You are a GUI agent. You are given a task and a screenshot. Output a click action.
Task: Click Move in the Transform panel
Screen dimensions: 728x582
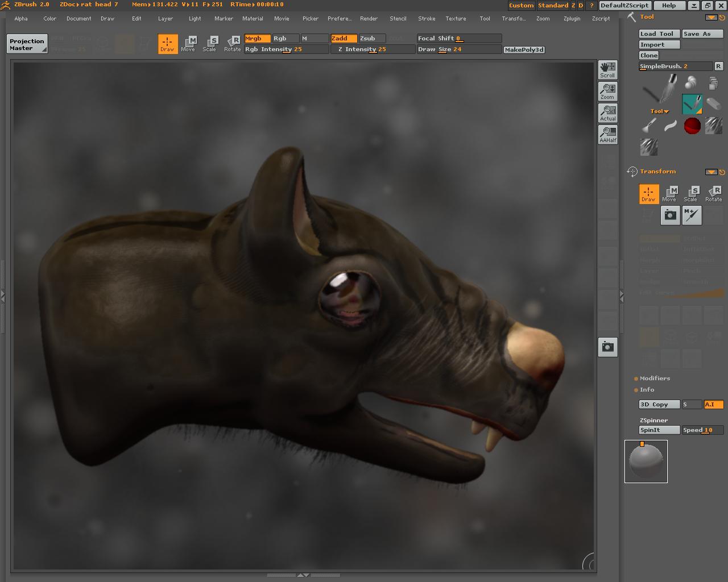click(670, 194)
